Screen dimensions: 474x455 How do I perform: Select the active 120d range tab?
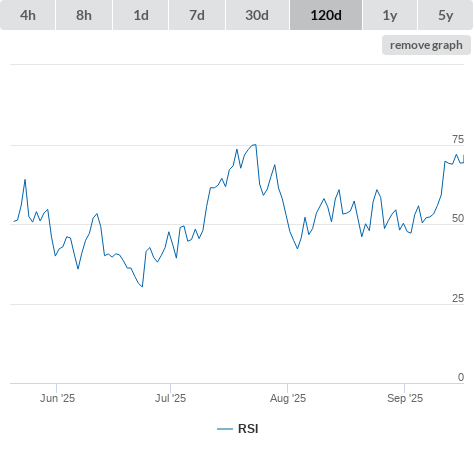[326, 15]
